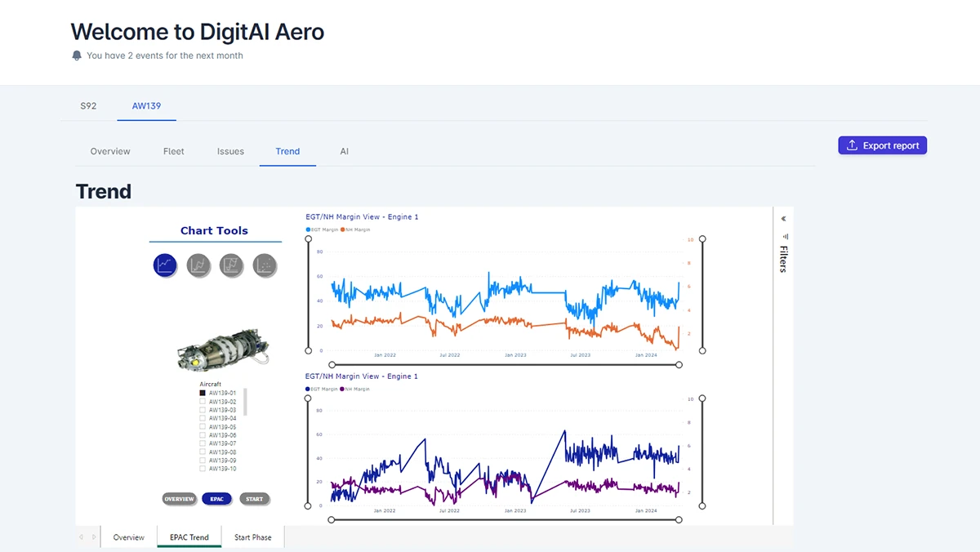Image resolution: width=980 pixels, height=552 pixels.
Task: Uncheck the AW139-01 aircraft checkbox
Action: (203, 393)
